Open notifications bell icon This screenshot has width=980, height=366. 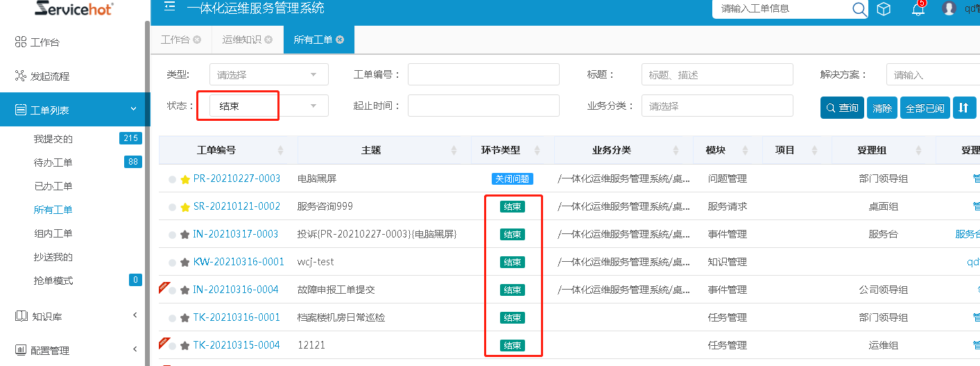[918, 9]
